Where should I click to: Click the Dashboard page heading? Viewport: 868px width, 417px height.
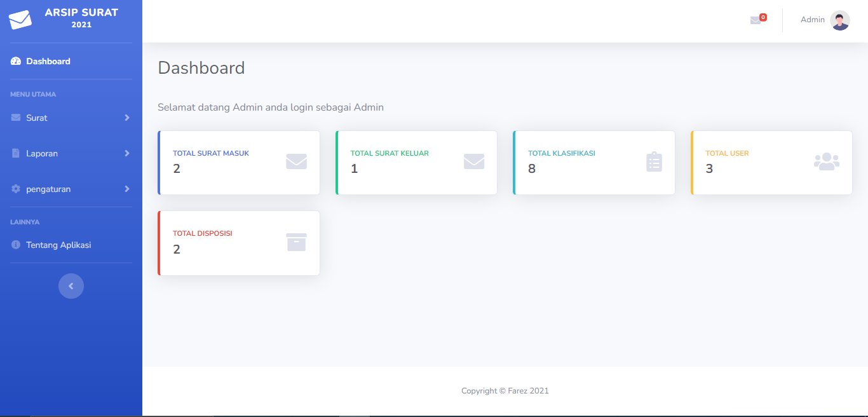[201, 67]
